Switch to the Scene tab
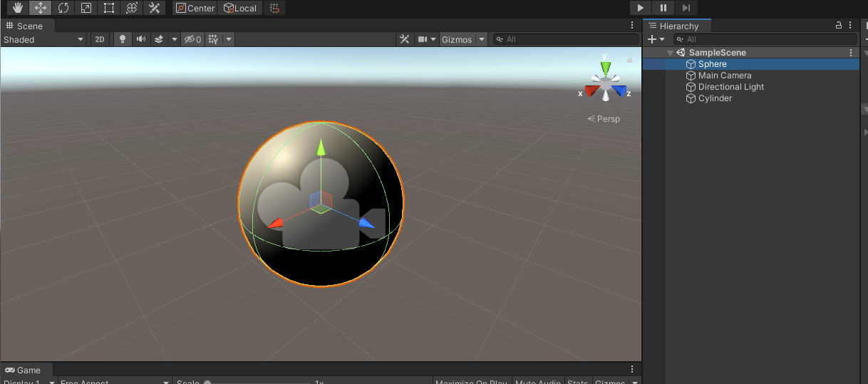 [x=24, y=26]
